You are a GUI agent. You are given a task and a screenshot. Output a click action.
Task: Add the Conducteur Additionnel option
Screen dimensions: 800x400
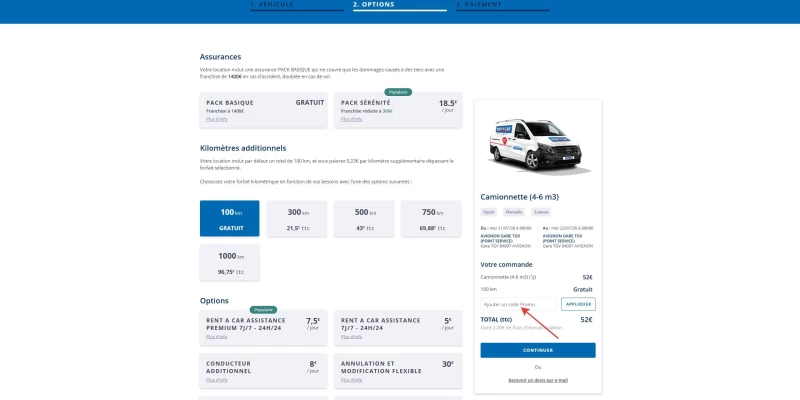click(x=264, y=371)
